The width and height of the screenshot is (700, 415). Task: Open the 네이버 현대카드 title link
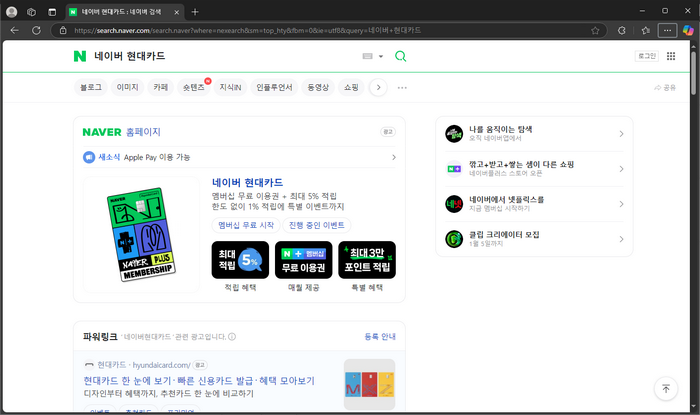[x=247, y=183]
